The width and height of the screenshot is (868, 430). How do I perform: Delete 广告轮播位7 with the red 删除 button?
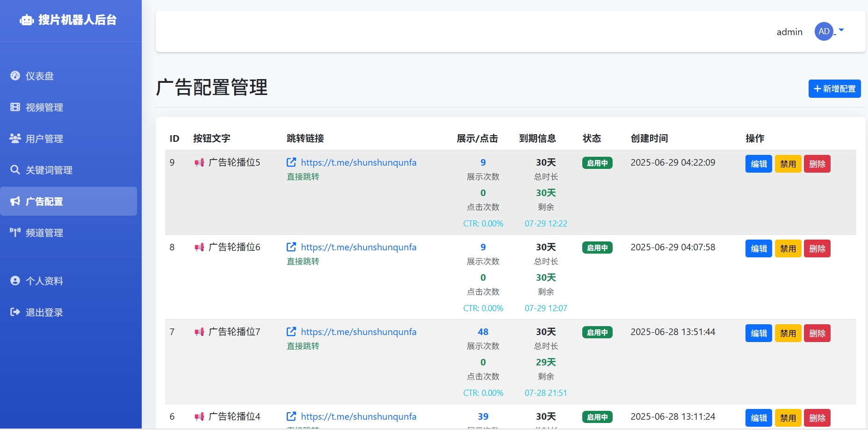[817, 333]
